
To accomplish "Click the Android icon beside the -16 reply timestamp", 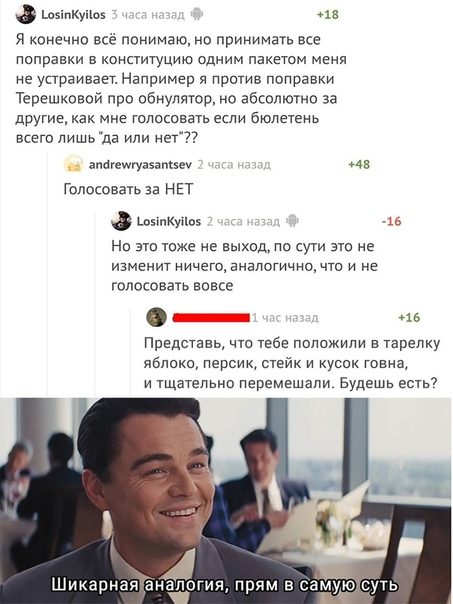I will coord(292,221).
